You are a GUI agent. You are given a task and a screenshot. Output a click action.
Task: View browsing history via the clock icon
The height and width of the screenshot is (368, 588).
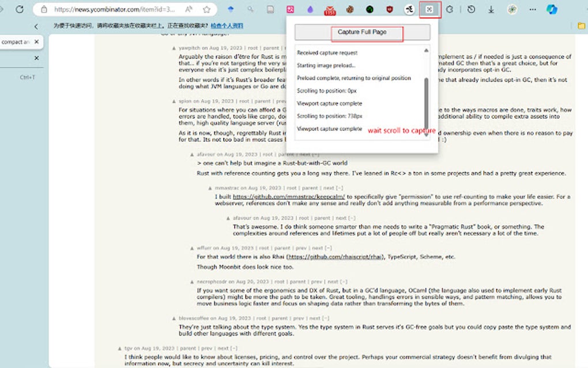point(471,9)
